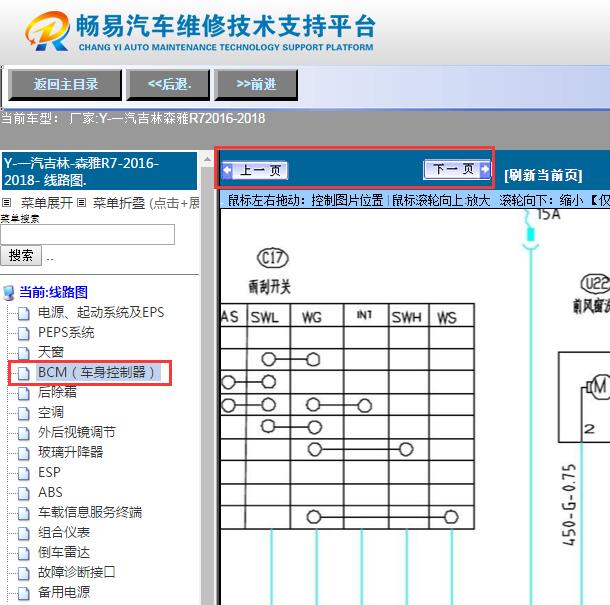Click the page icon beside 空调

(24, 413)
